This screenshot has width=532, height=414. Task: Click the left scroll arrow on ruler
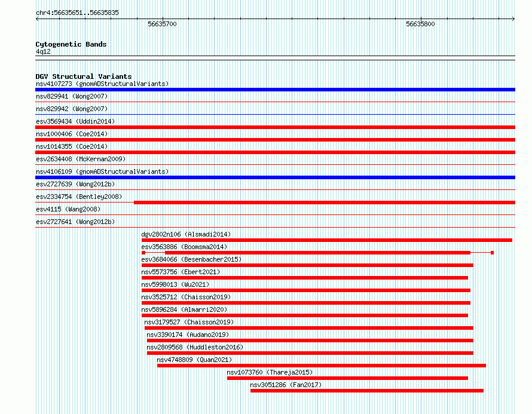37,19
